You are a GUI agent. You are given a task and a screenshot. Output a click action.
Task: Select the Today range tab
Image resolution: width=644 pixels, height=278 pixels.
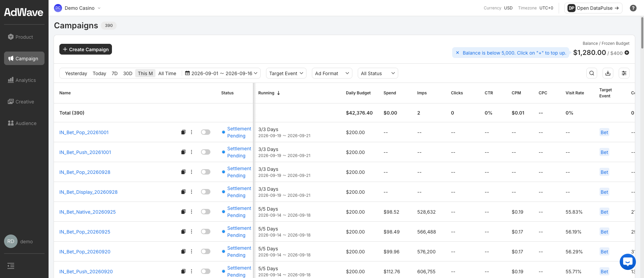click(x=99, y=73)
